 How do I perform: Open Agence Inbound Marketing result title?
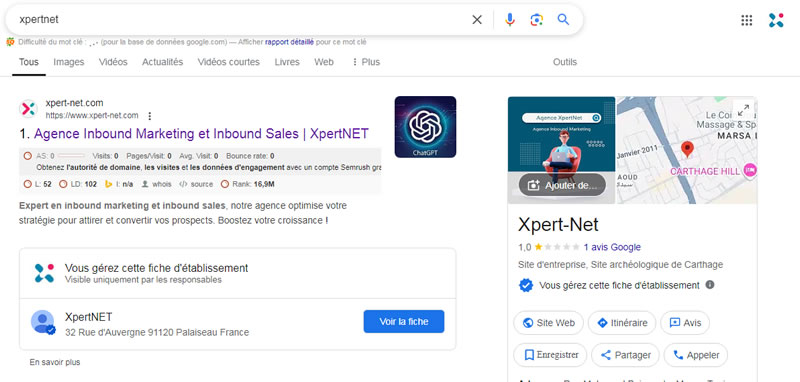point(201,134)
